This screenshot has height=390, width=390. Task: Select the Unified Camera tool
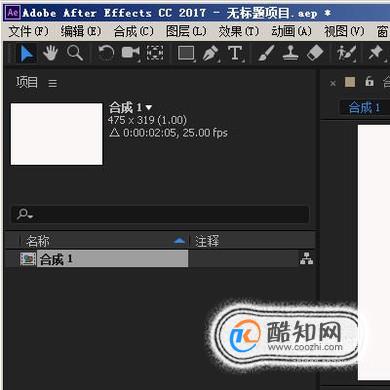pos(130,53)
